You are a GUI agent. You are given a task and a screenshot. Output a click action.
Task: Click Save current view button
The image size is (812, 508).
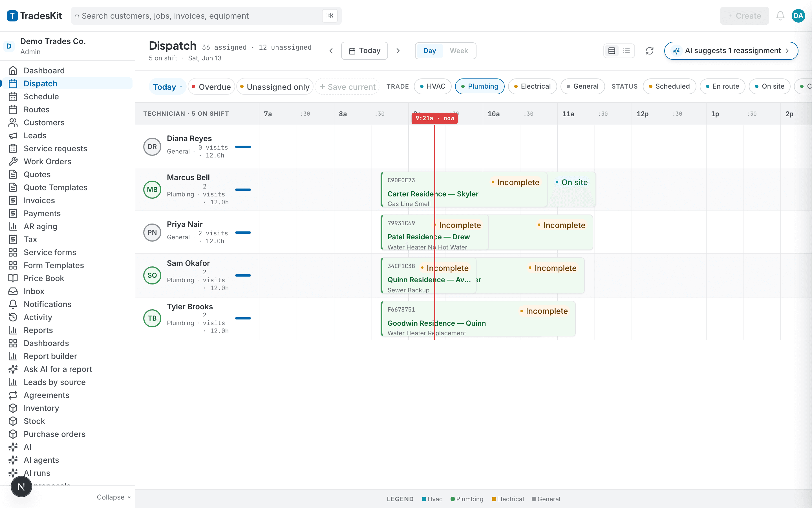pyautogui.click(x=348, y=87)
